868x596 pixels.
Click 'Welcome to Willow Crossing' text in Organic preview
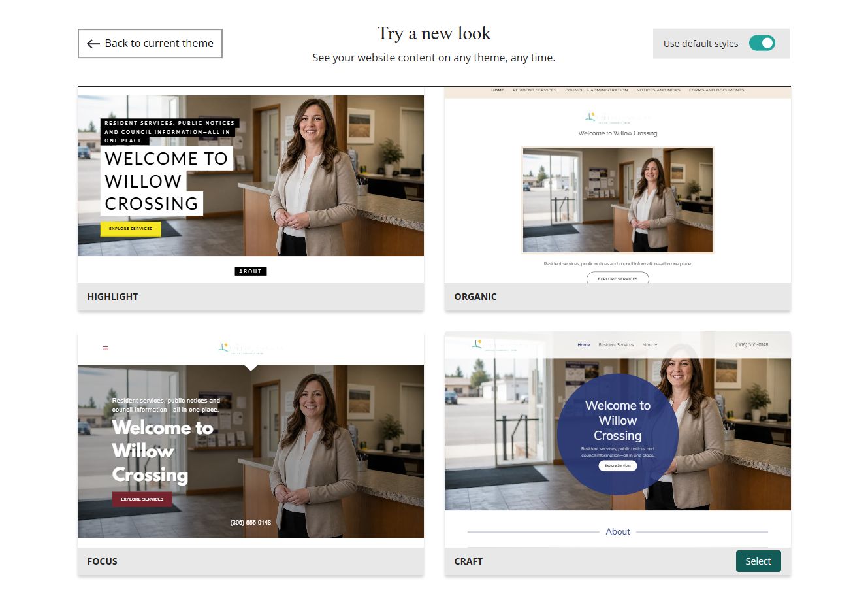point(618,133)
